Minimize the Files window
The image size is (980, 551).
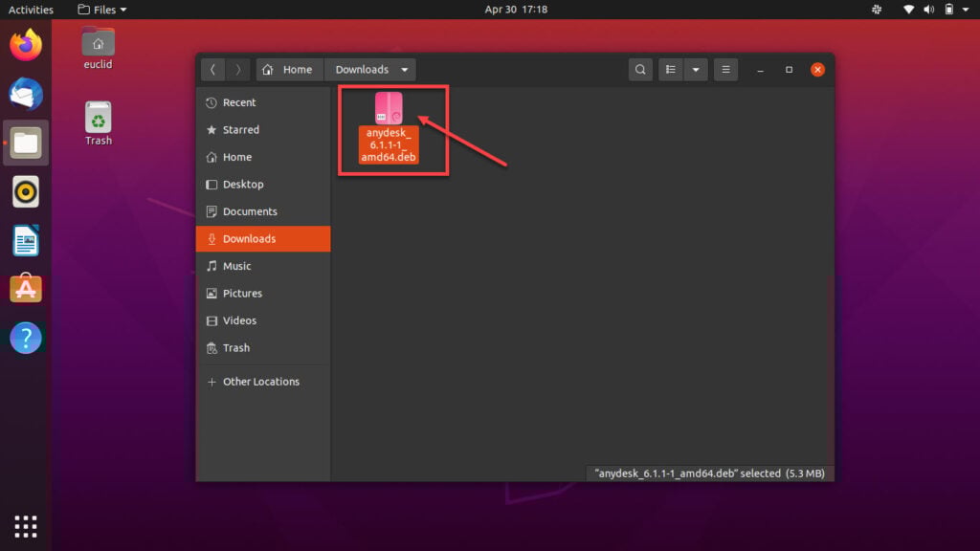[x=761, y=69]
